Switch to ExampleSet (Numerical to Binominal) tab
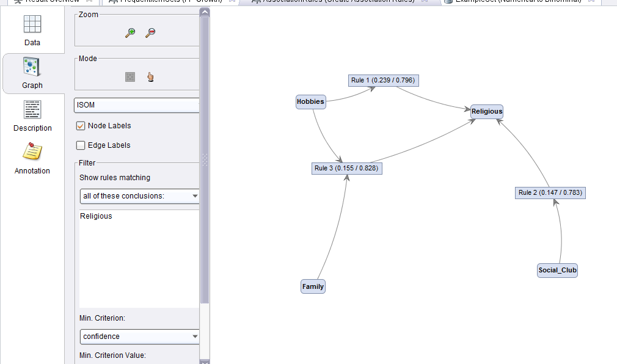The height and width of the screenshot is (364, 617). click(519, 2)
